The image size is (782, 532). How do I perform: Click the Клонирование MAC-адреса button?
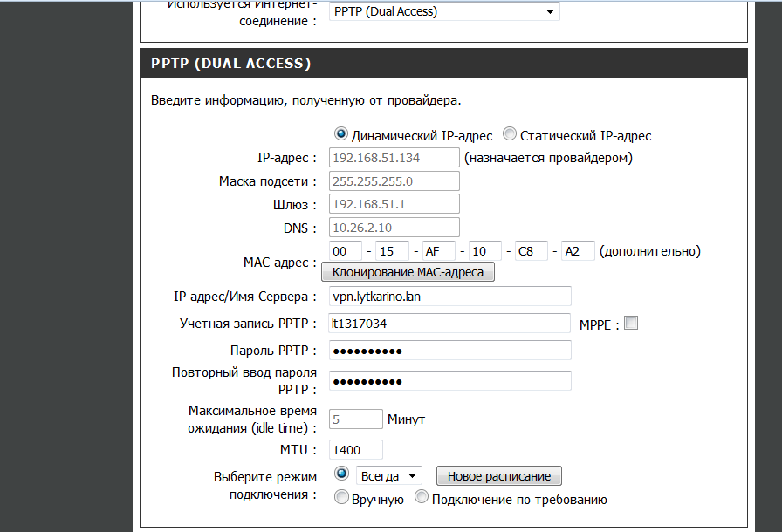[408, 272]
